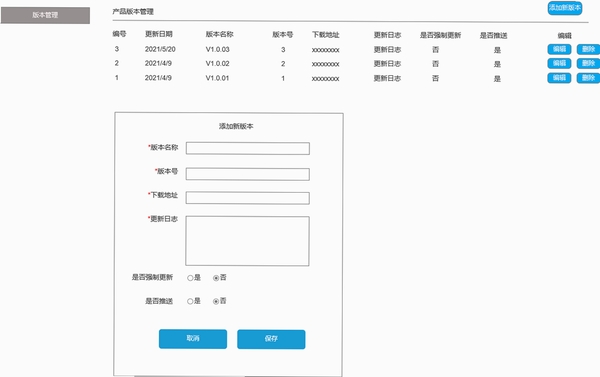Click the 添加新版本 button at top right
This screenshot has width=600, height=377.
[x=565, y=8]
